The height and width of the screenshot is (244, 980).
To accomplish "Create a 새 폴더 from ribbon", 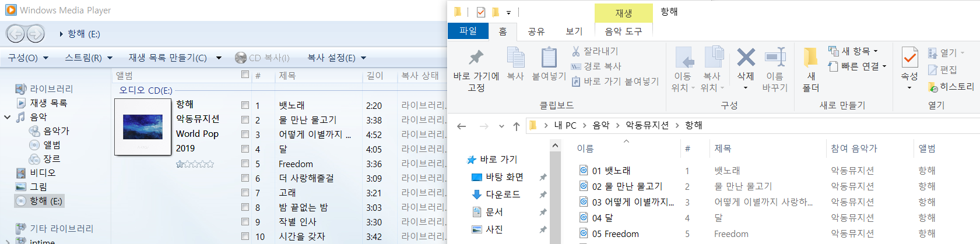I will click(x=811, y=70).
